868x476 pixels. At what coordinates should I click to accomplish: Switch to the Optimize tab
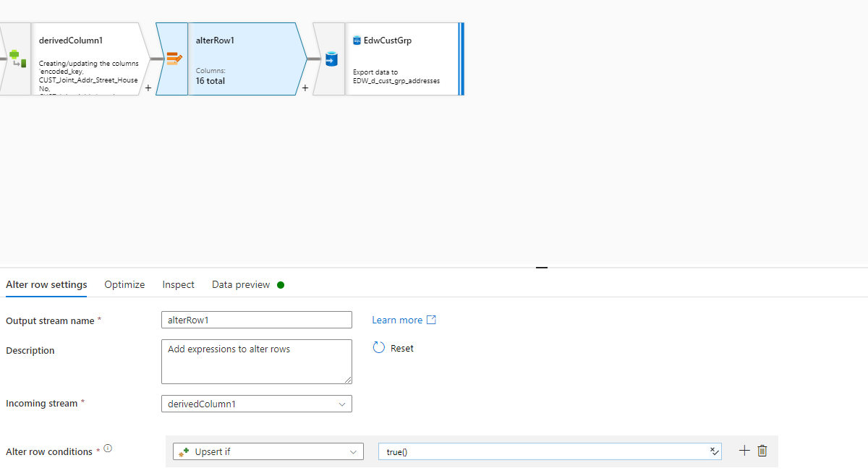(x=124, y=284)
